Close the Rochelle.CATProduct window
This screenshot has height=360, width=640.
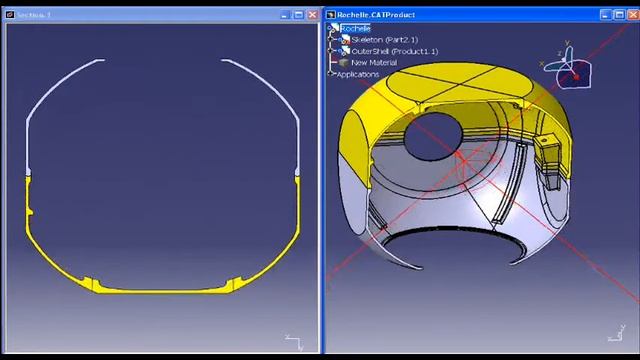coord(633,15)
